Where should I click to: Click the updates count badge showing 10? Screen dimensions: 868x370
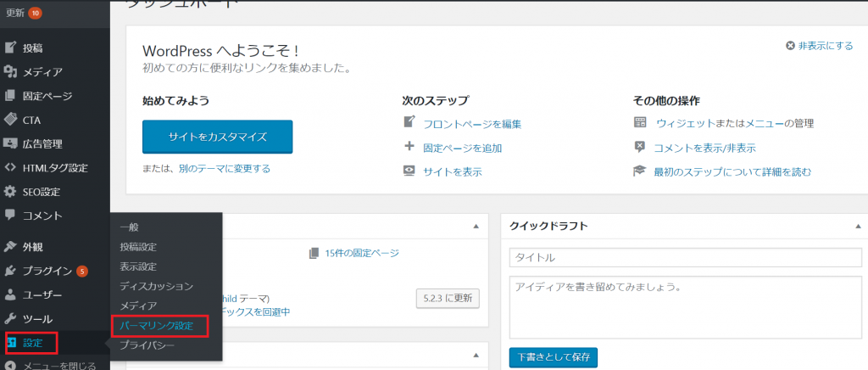(36, 13)
